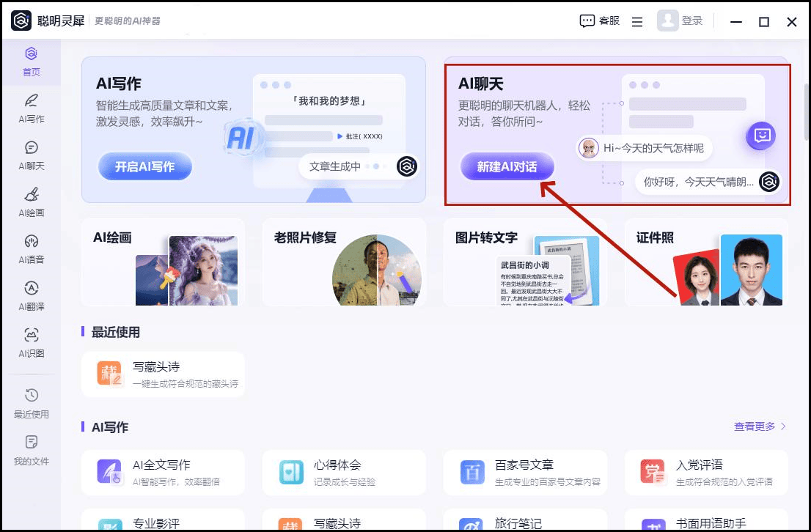
Task: Open the 旅行笔记 tool card
Action: [x=525, y=520]
